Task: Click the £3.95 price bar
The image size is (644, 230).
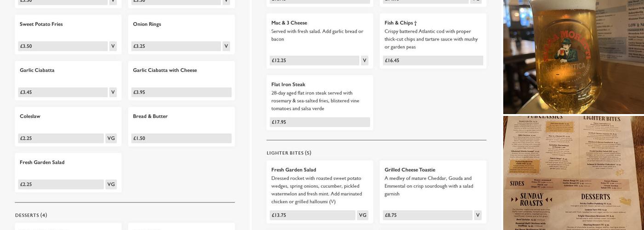Action: point(181,92)
